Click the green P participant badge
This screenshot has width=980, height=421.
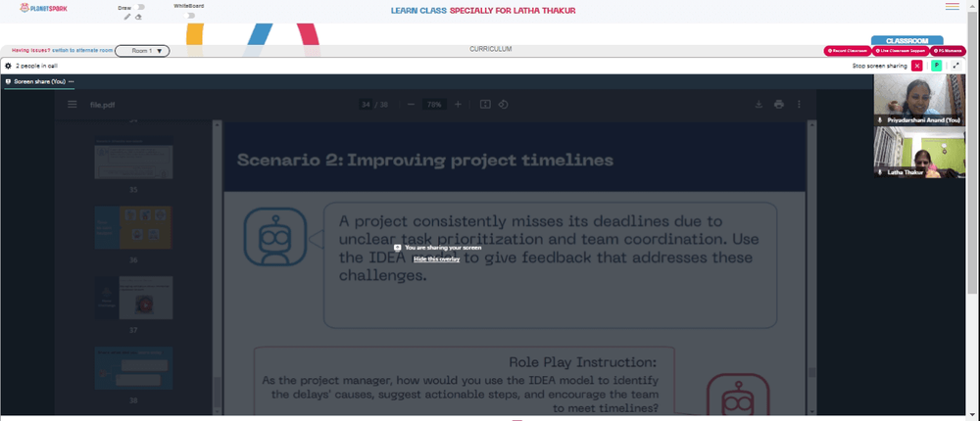pyautogui.click(x=936, y=66)
